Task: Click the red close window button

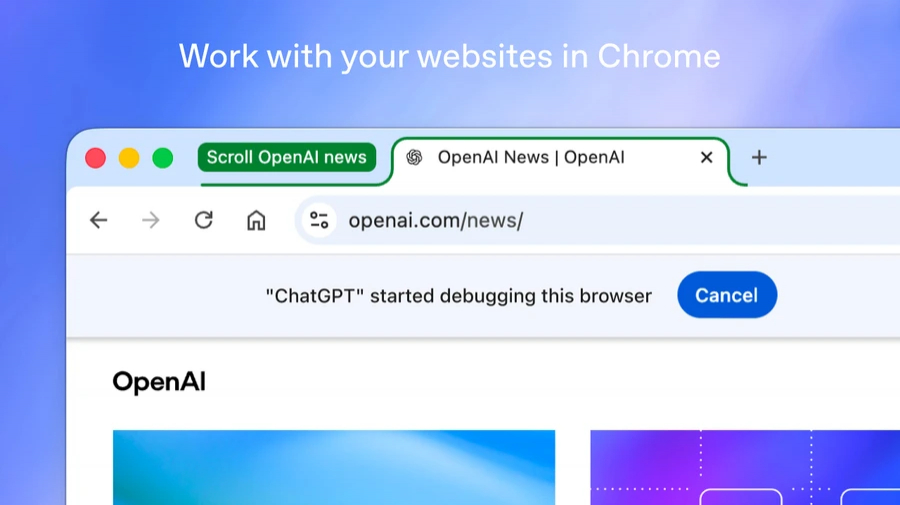Action: pyautogui.click(x=95, y=158)
